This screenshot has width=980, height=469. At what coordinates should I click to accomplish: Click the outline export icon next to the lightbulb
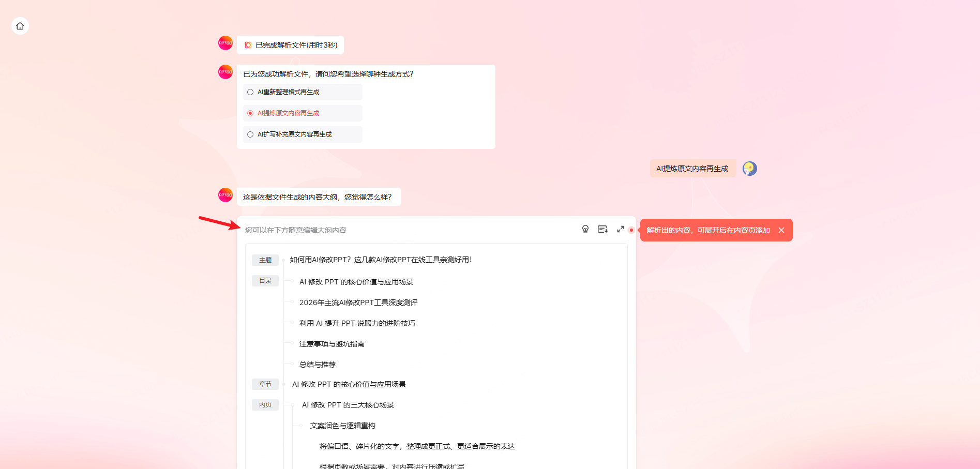[x=602, y=229]
